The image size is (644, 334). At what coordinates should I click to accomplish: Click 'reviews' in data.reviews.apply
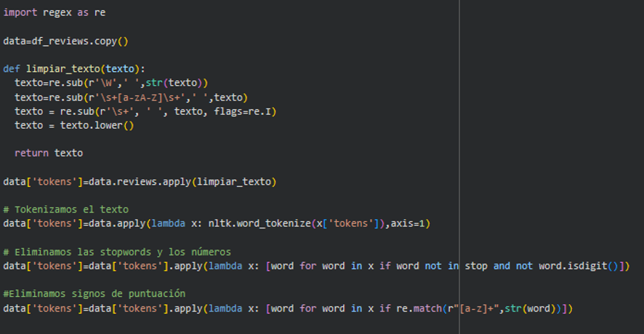(137, 181)
